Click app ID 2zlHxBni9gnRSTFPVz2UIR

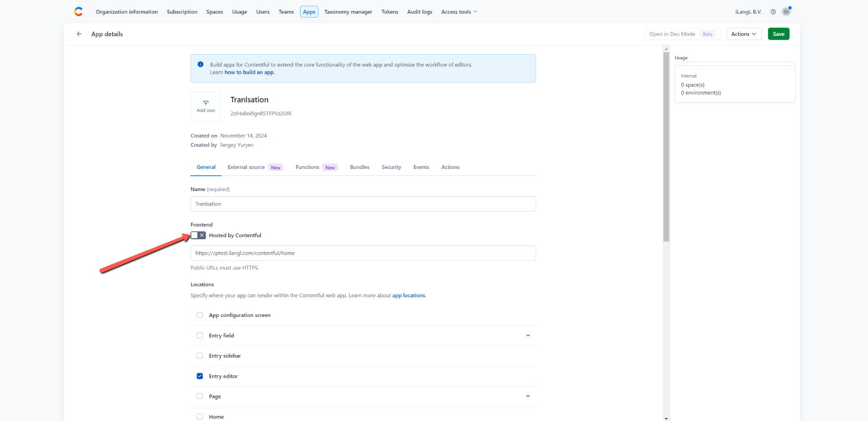pos(261,114)
